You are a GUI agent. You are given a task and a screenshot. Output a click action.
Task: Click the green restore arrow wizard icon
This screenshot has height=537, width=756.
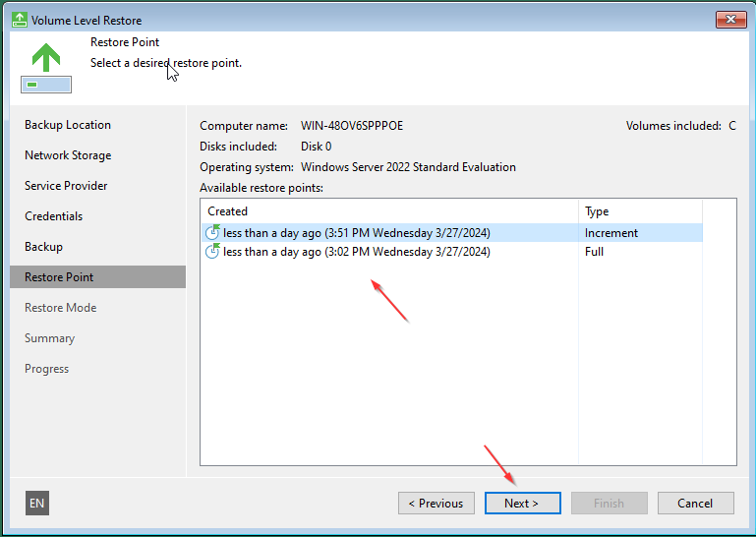click(46, 68)
